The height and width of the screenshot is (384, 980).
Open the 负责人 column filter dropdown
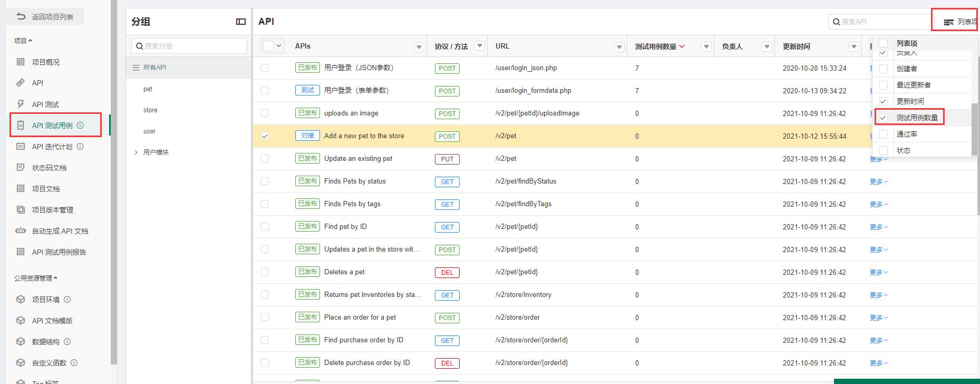[x=767, y=47]
